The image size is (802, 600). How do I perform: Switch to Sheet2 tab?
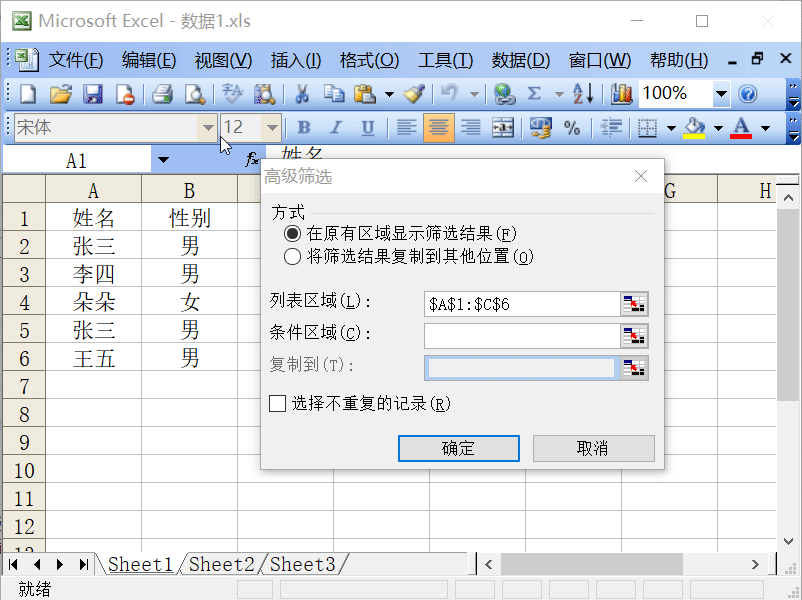click(x=220, y=564)
